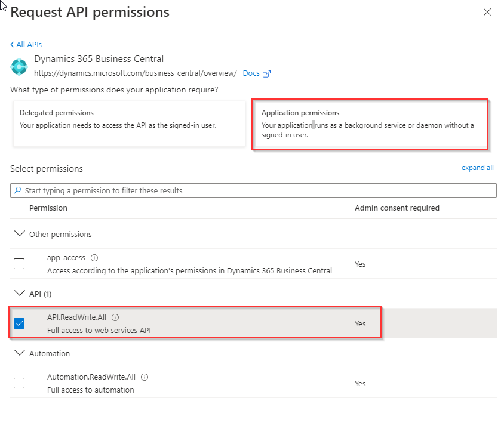Click the info icon beside app_access
The width and height of the screenshot is (504, 441).
point(94,258)
